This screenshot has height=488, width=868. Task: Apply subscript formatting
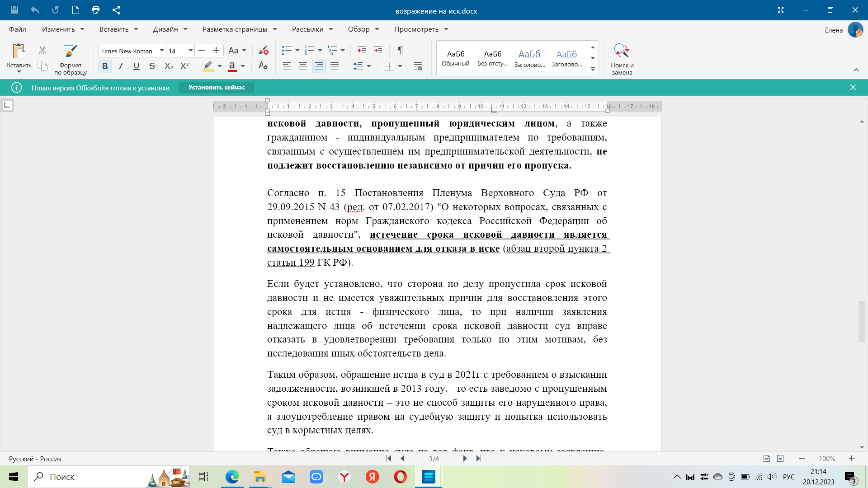(168, 66)
